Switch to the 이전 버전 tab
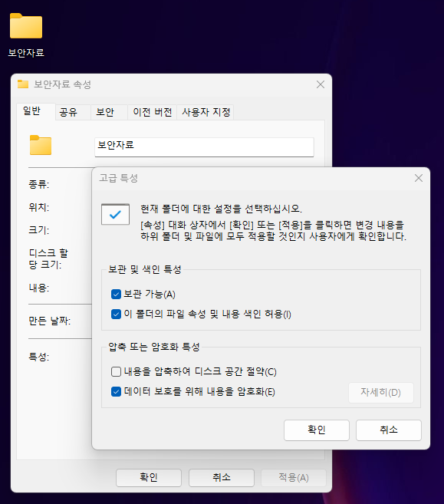The width and height of the screenshot is (444, 504). tap(153, 112)
